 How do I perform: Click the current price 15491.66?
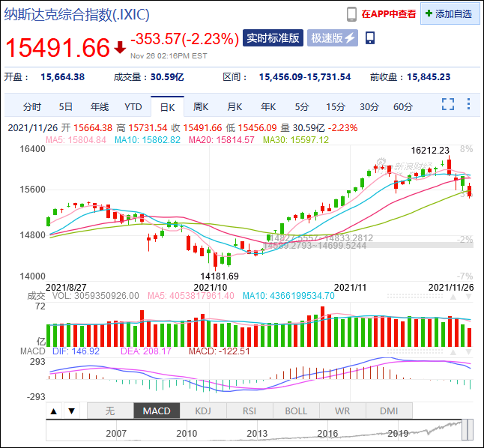point(58,48)
